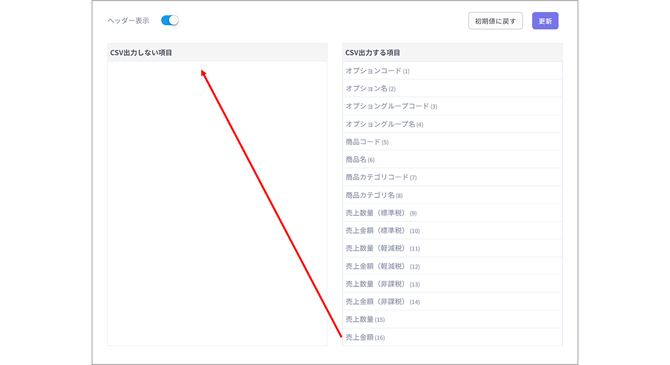Viewport: 670px width, 365px height.
Task: Select the 売上金額（標準税） (10) item
Action: (x=452, y=230)
